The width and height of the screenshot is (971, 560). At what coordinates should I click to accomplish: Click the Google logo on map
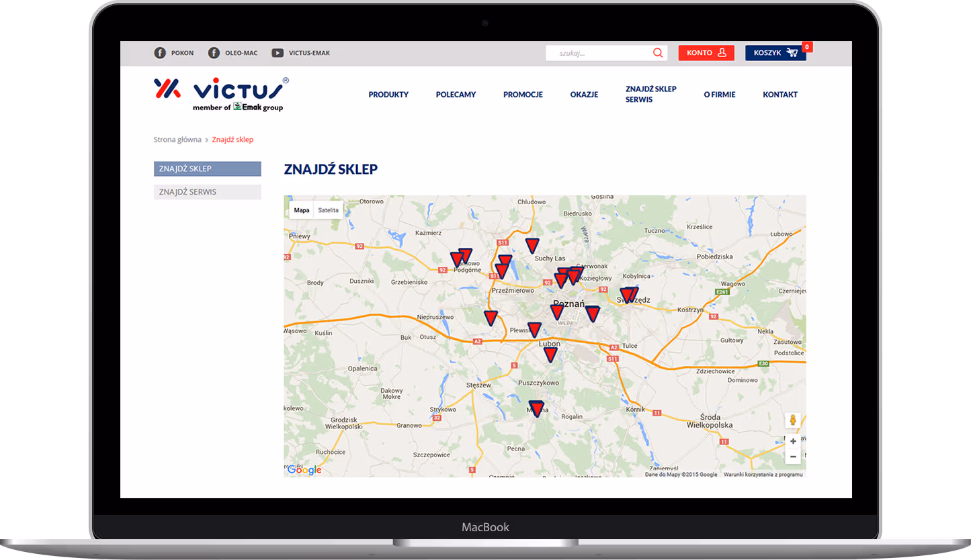click(x=304, y=470)
